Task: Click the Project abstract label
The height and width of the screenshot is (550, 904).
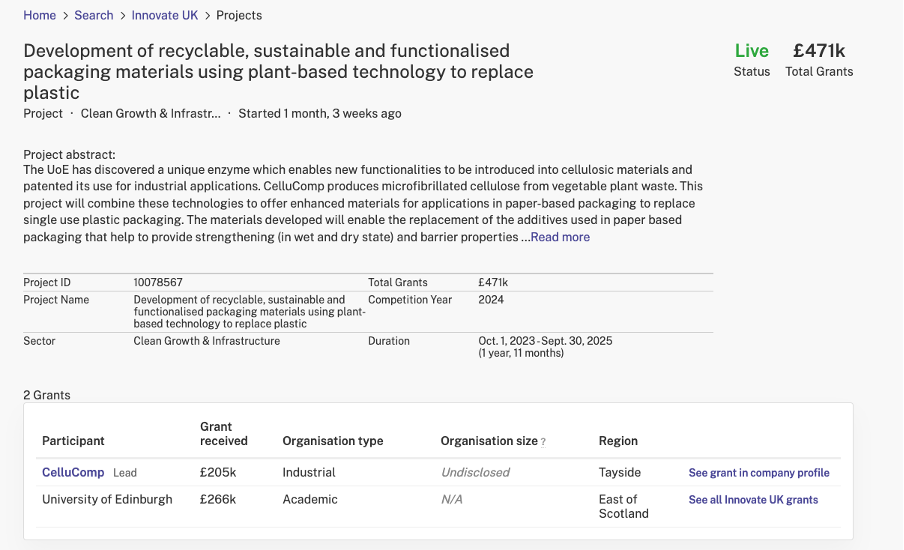Action: pyautogui.click(x=69, y=155)
